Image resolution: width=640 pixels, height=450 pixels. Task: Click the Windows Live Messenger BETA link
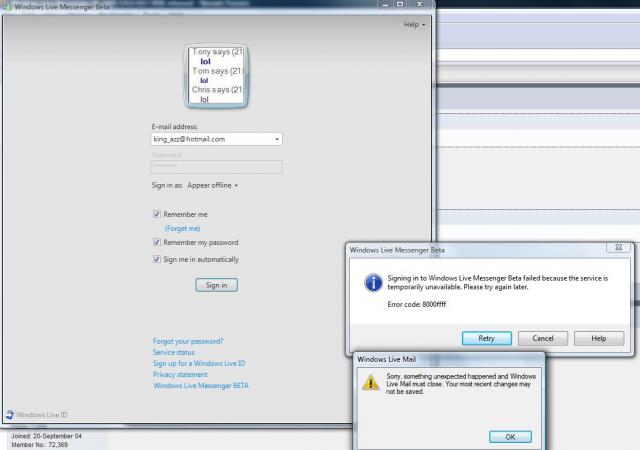point(201,385)
